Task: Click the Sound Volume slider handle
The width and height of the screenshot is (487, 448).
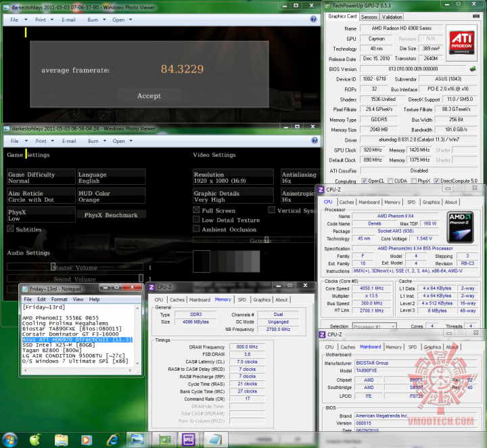Action: 141,277
